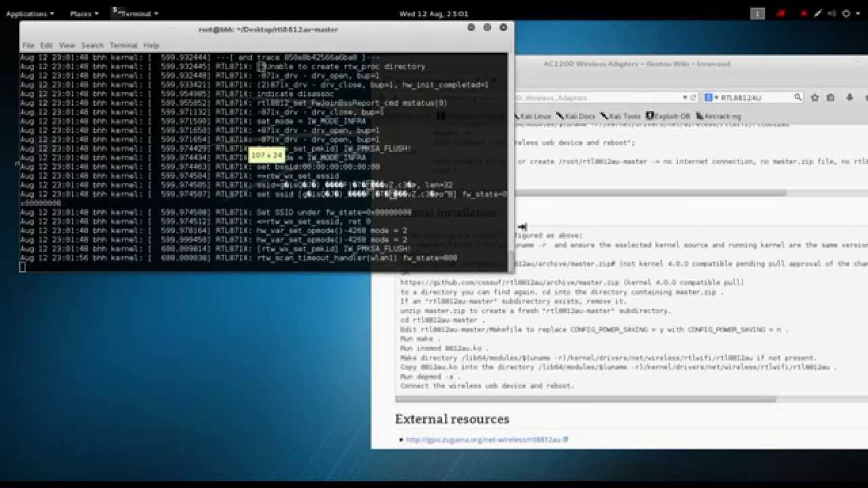Click the 'Run insmod 8812au.ko .' line

pos(444,348)
